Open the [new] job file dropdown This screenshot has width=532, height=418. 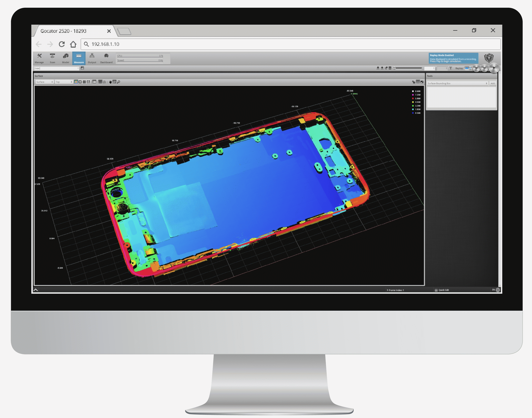click(56, 68)
